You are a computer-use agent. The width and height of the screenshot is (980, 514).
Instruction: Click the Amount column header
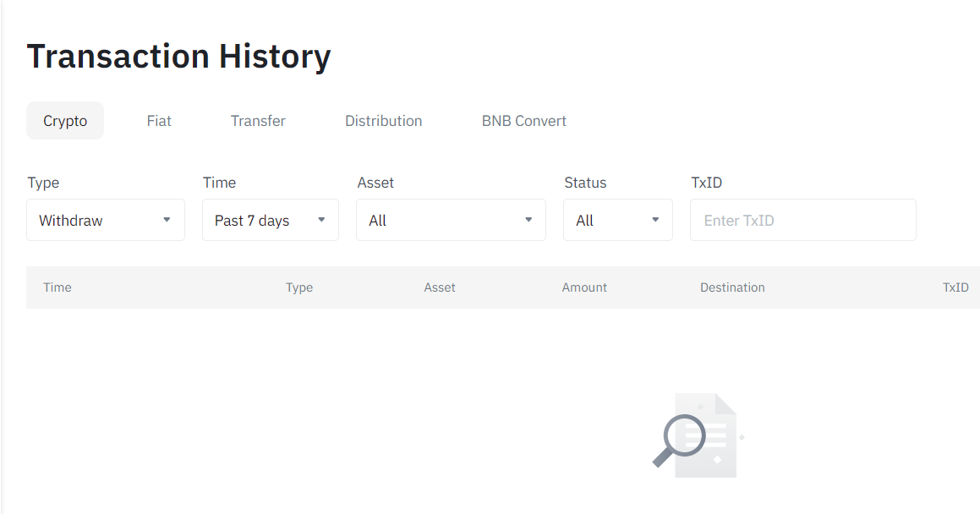584,287
